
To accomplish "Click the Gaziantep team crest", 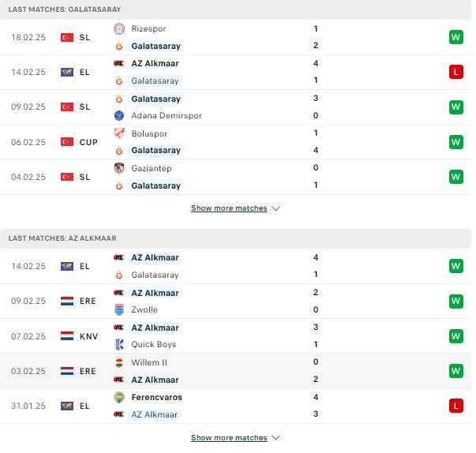I will [x=119, y=168].
